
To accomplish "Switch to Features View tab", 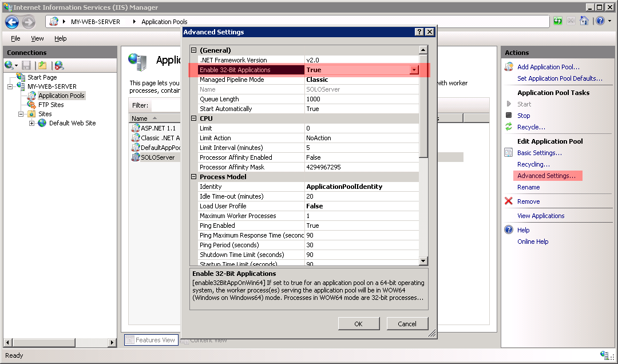I will tap(151, 340).
